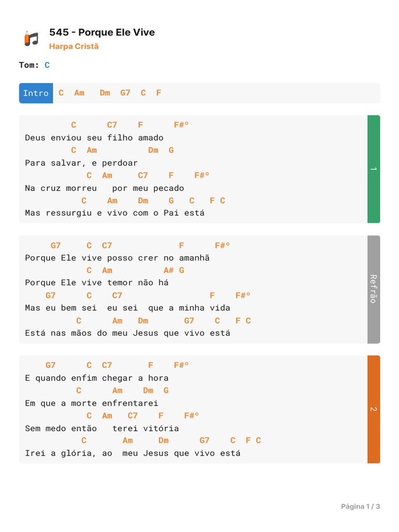
Task: Click the lyric line 'Deus enviou seu filho amado'
Action: point(94,138)
